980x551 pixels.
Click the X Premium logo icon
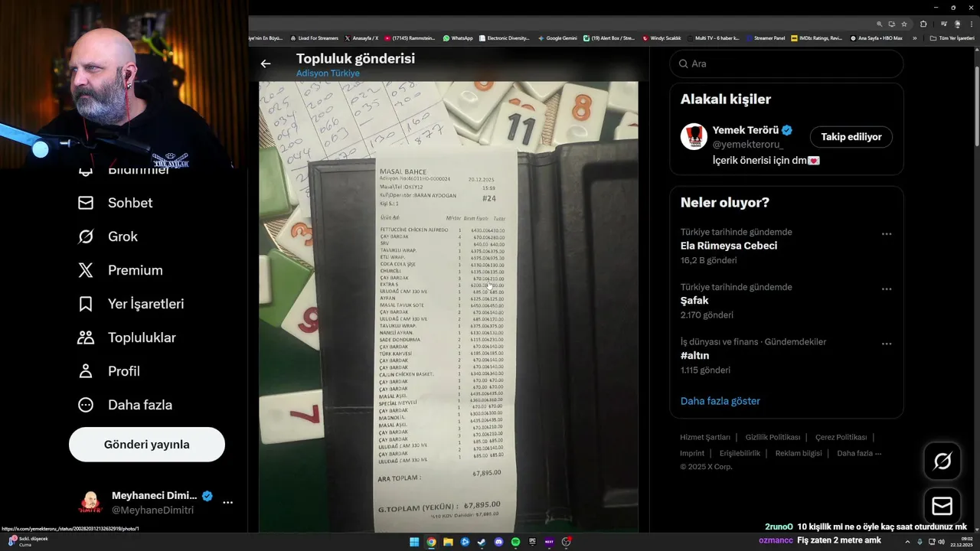click(x=86, y=270)
